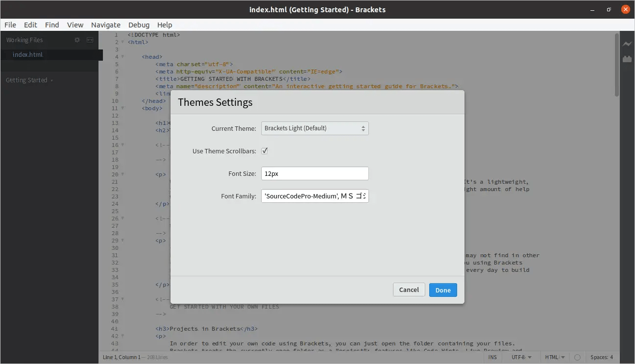
Task: Click Done to apply theme settings
Action: pos(442,290)
